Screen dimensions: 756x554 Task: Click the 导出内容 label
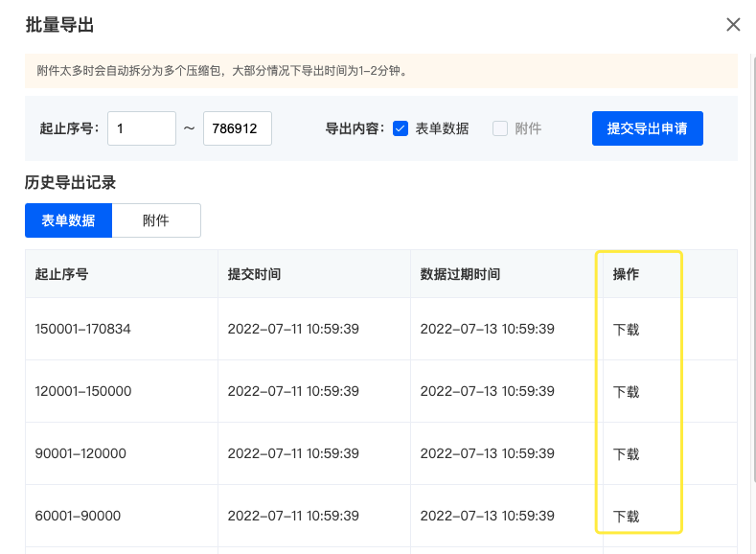click(x=355, y=128)
